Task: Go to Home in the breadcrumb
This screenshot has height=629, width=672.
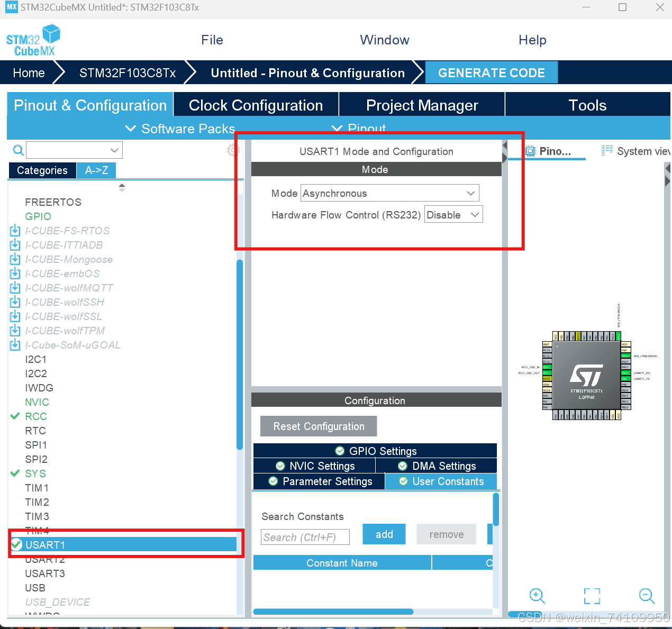Action: click(x=29, y=73)
